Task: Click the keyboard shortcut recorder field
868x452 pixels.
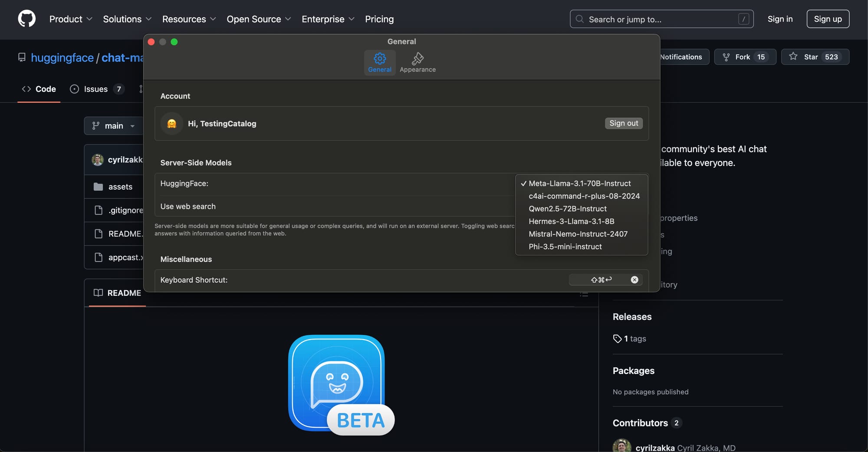Action: (x=606, y=280)
